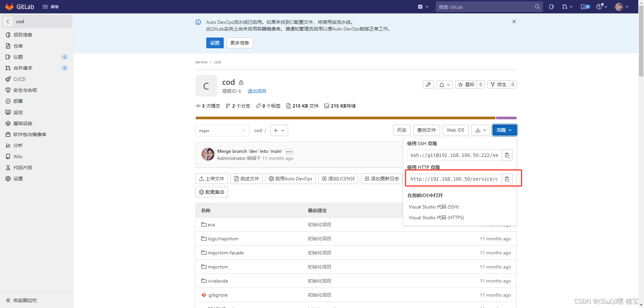
Task: Expand the download format dropdown
Action: click(480, 130)
